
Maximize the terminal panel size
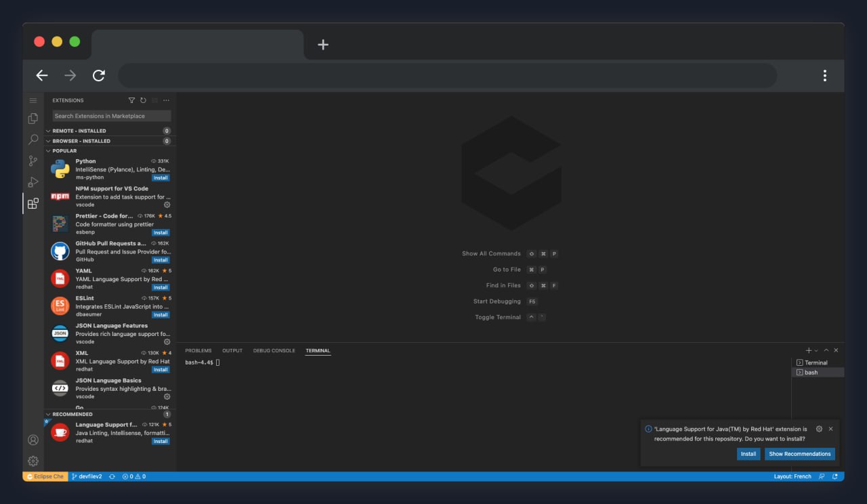[x=826, y=350]
